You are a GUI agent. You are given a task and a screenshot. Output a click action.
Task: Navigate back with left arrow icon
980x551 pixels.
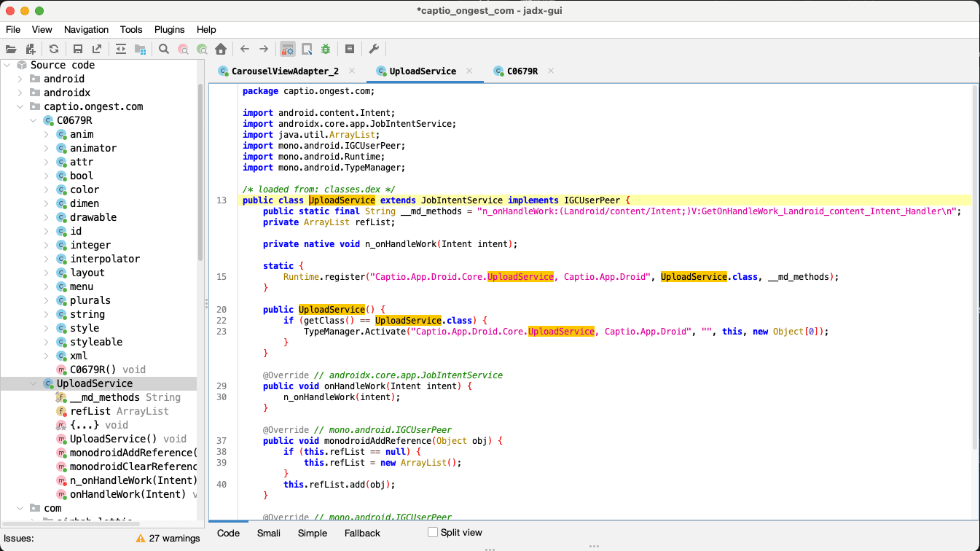click(x=245, y=49)
